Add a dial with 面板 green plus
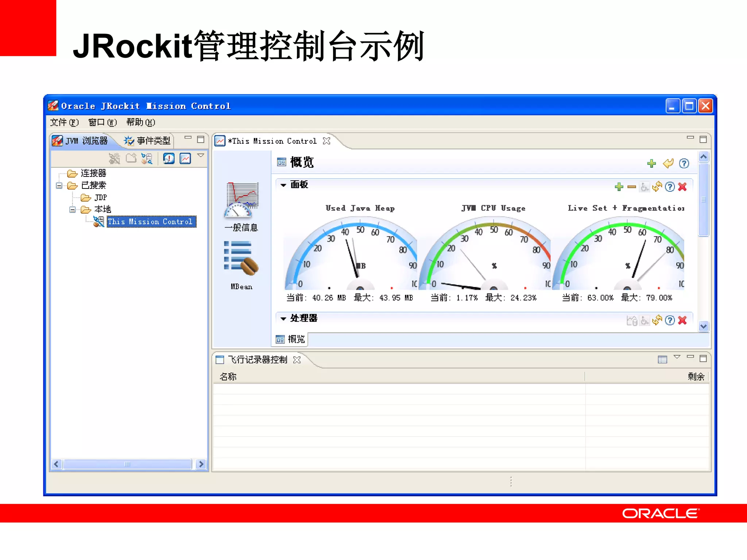747x560 pixels. (619, 187)
